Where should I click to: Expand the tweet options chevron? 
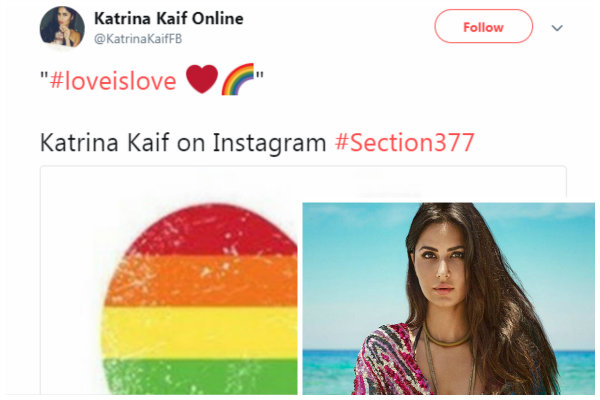[x=557, y=28]
